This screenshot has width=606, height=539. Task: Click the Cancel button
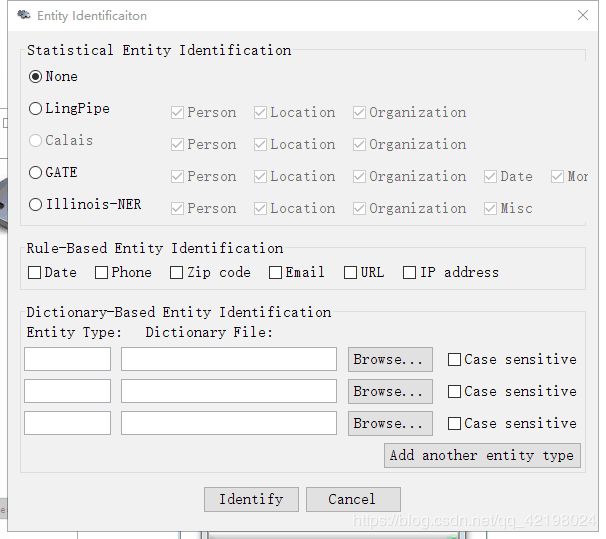click(x=353, y=500)
